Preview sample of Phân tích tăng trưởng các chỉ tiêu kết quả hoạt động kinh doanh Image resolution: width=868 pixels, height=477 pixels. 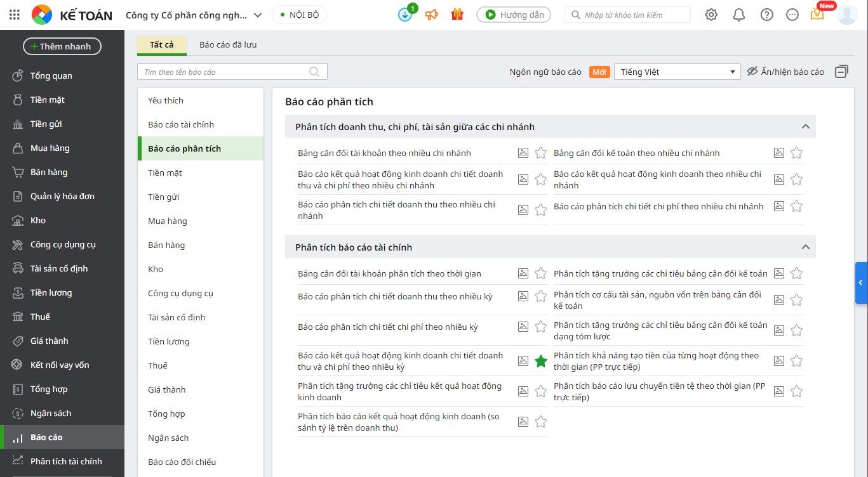coord(523,391)
